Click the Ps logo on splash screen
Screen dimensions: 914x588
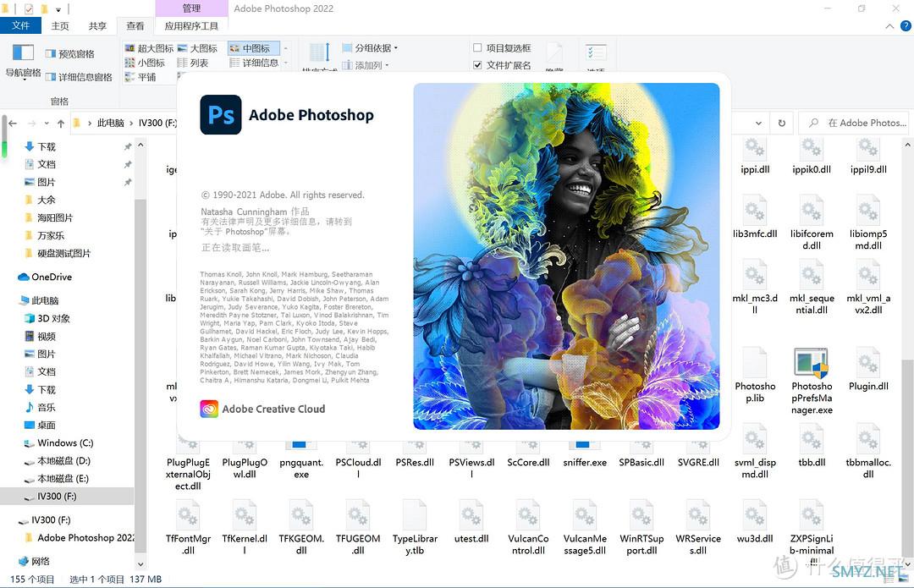click(220, 115)
